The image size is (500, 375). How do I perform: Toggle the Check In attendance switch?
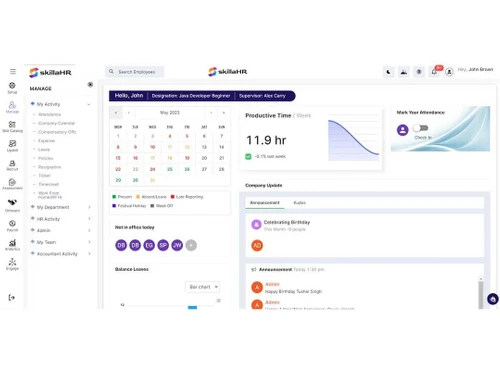tap(420, 128)
